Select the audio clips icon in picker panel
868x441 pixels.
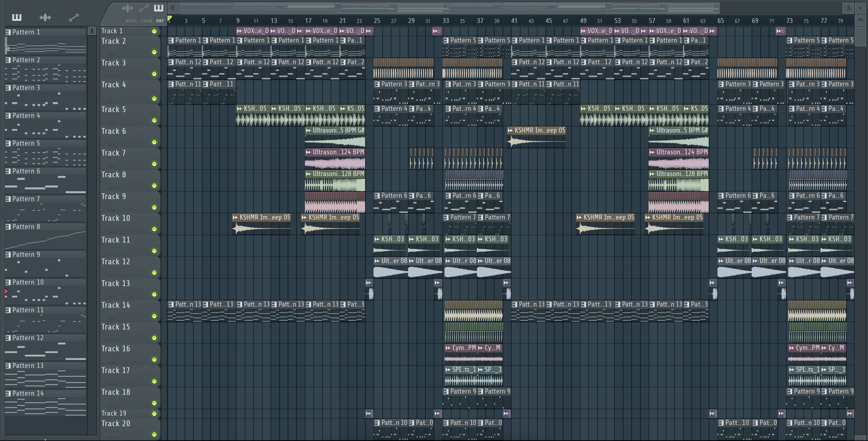pyautogui.click(x=45, y=17)
